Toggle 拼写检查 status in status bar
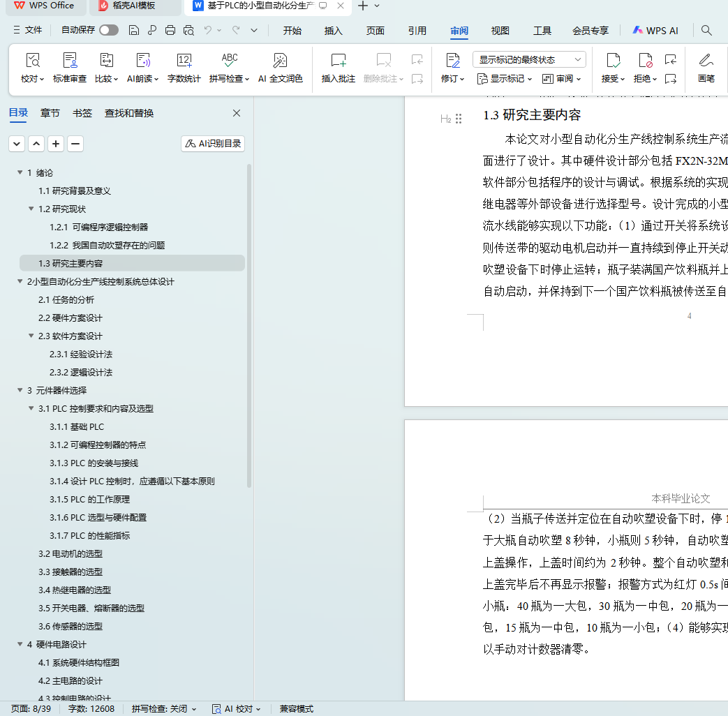Screen dimensions: 728x716 click(164, 708)
